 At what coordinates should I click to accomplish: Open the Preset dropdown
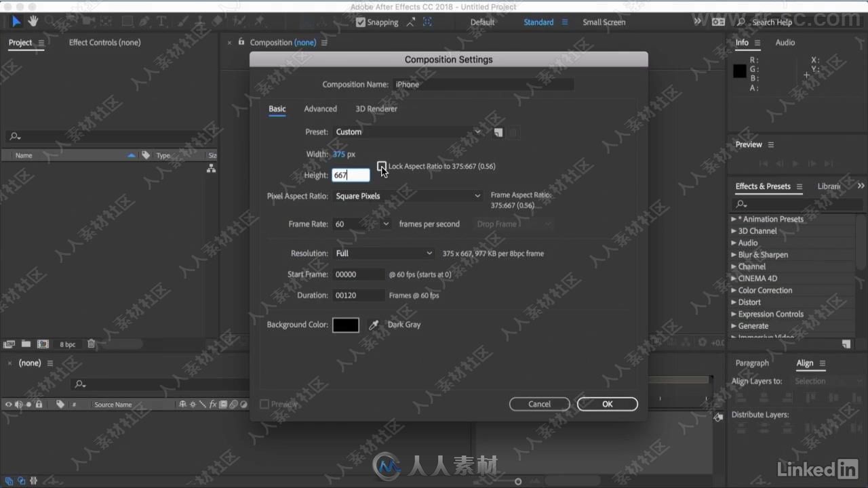pyautogui.click(x=408, y=132)
